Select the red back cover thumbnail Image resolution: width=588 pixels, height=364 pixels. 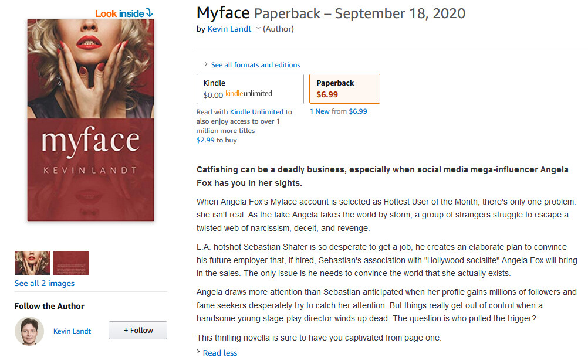tap(71, 263)
